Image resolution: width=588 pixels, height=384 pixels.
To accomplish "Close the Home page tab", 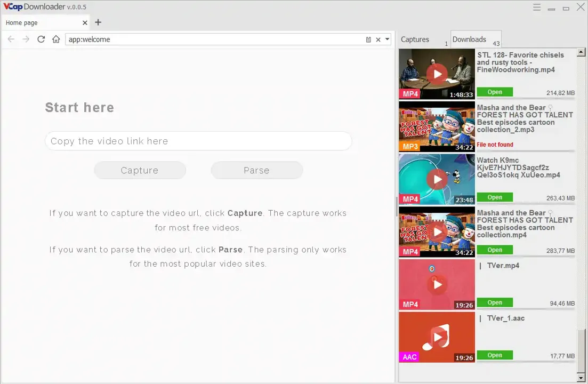I will click(x=85, y=22).
